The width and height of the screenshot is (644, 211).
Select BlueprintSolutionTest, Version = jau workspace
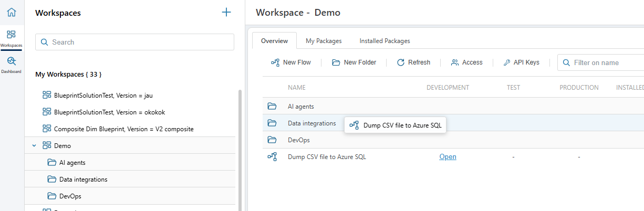coord(103,96)
